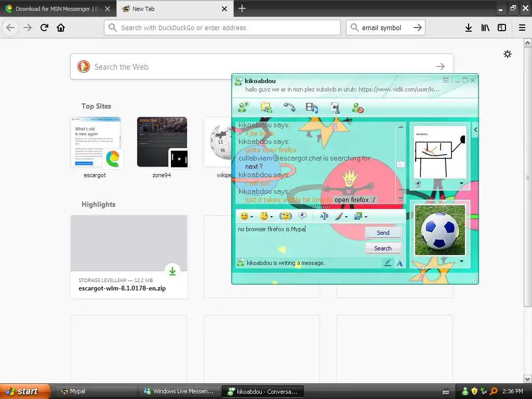Open New Tab page settings gear

point(508,54)
